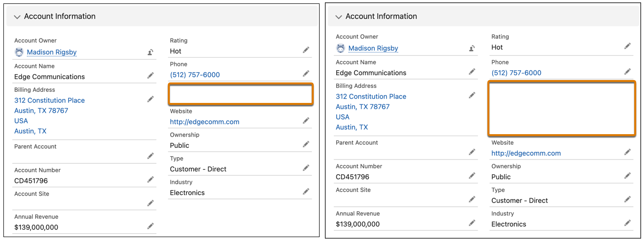Edit Ownership pencil icon in left panel
The height and width of the screenshot is (241, 644).
point(306,144)
